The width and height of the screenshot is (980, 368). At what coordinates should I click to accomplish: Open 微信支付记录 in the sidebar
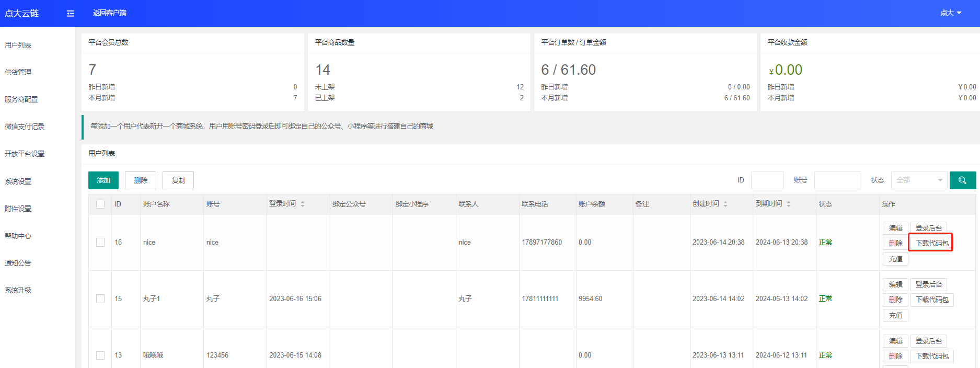click(25, 126)
